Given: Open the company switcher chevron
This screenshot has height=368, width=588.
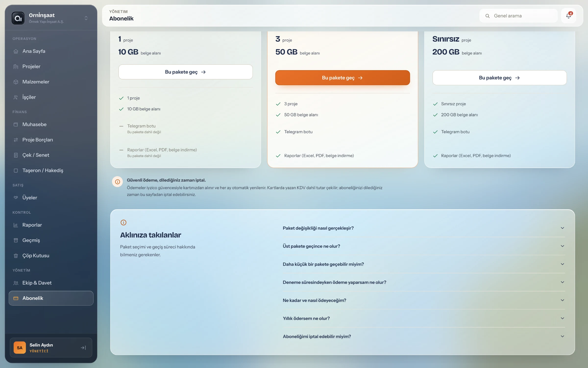Looking at the screenshot, I should click(x=86, y=18).
